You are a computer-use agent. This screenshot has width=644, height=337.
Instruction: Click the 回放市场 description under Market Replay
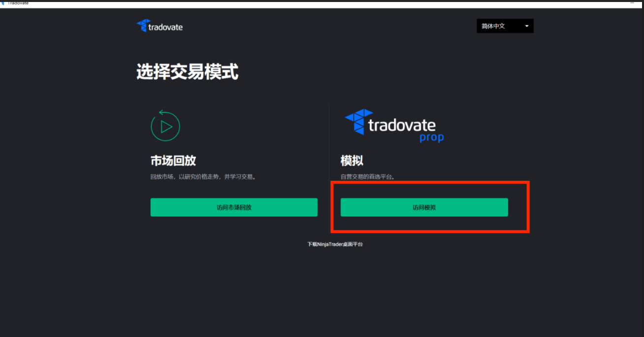tap(203, 176)
